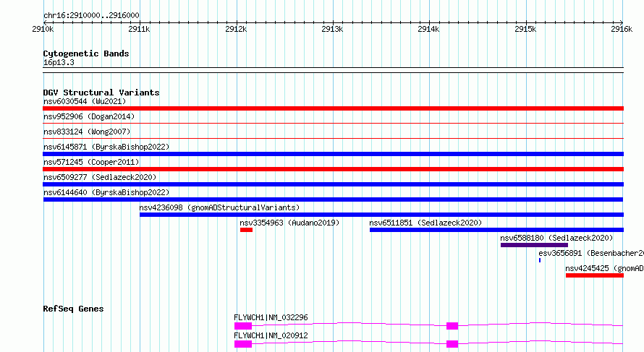The image size is (644, 352).
Task: Click the DGV Structural Variants track title
Action: pos(101,93)
